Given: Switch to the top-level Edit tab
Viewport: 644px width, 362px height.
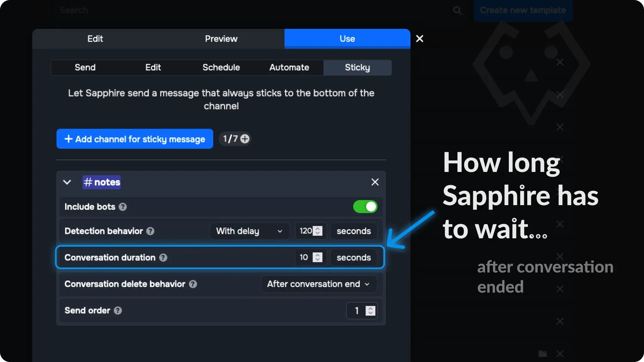Looking at the screenshot, I should tap(95, 39).
